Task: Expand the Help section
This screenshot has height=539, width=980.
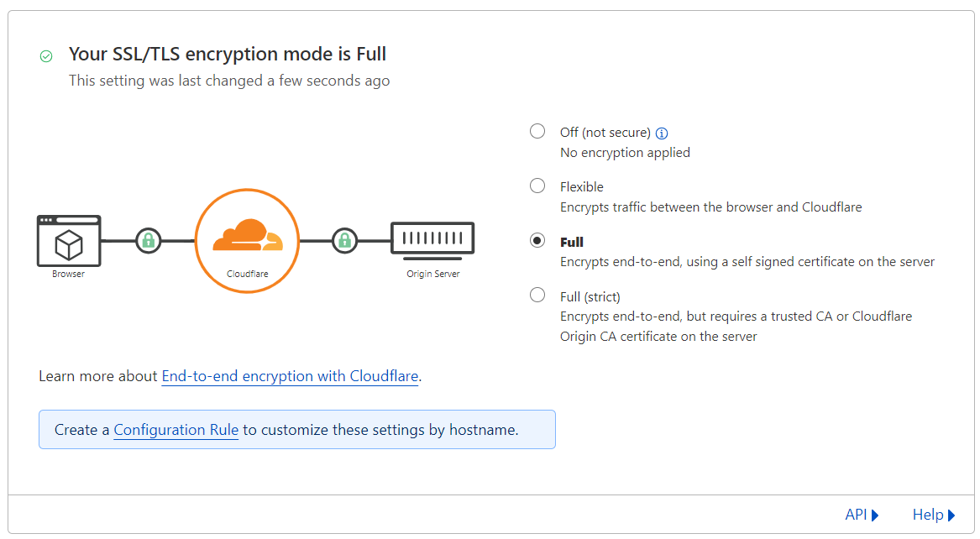Action: point(927,515)
